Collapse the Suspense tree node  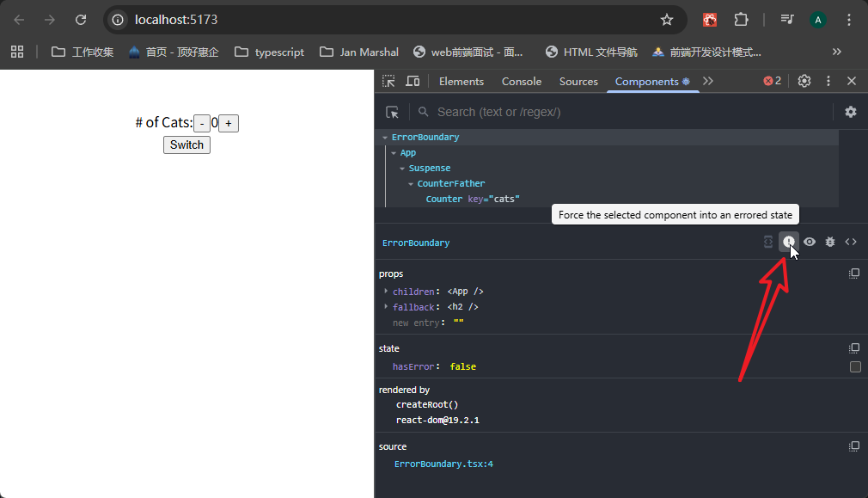[x=402, y=169]
